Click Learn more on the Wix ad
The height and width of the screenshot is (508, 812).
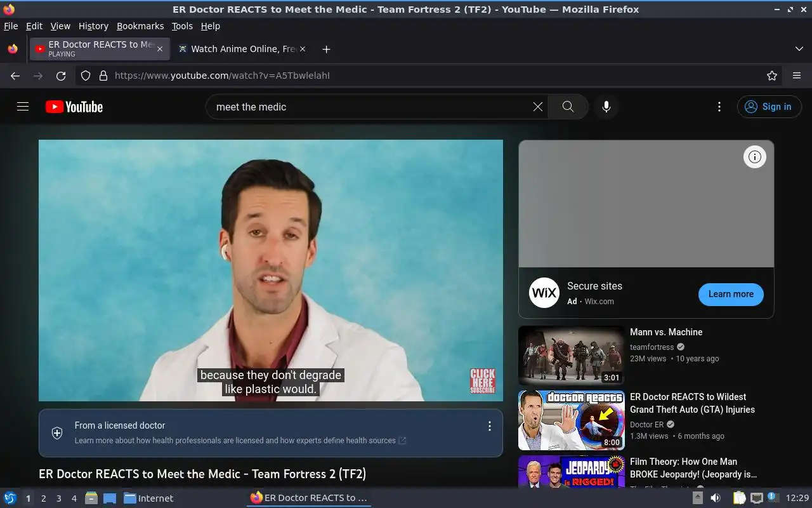[731, 294]
